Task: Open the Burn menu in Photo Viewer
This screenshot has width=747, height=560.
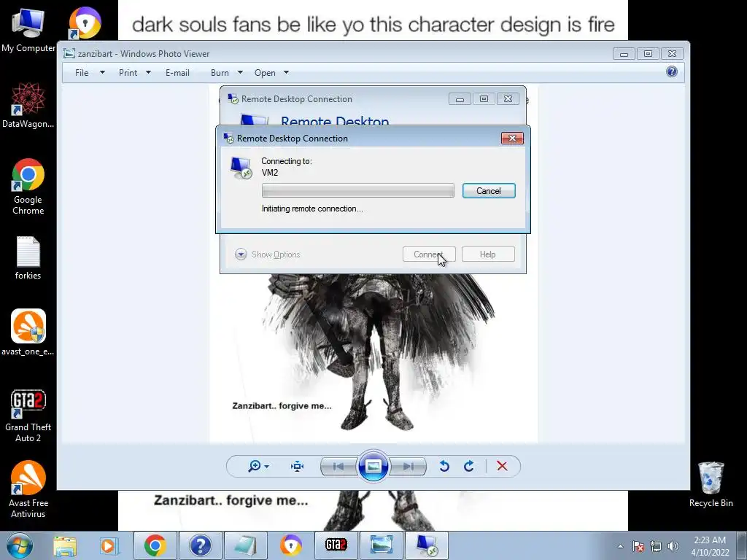Action: 220,73
